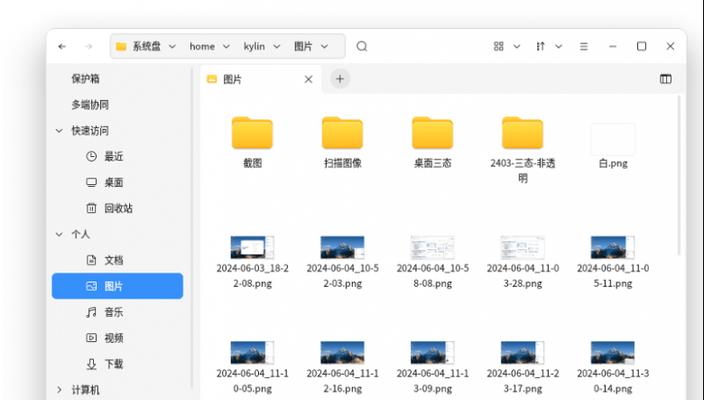Open dropdown next to home breadcrumb

click(226, 46)
